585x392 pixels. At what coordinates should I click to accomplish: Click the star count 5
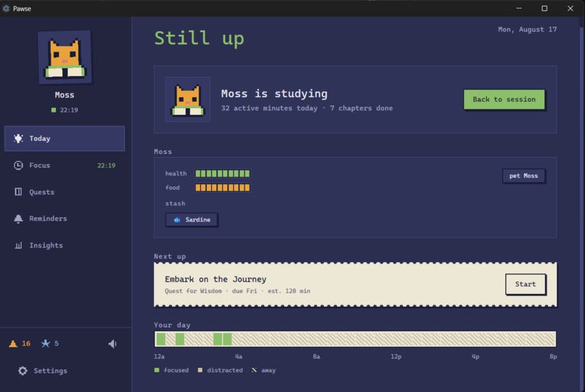coord(57,343)
